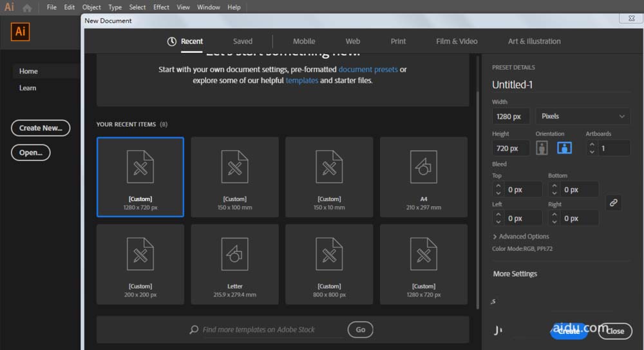This screenshot has height=350, width=644.
Task: Open the Window menu
Action: pyautogui.click(x=208, y=7)
